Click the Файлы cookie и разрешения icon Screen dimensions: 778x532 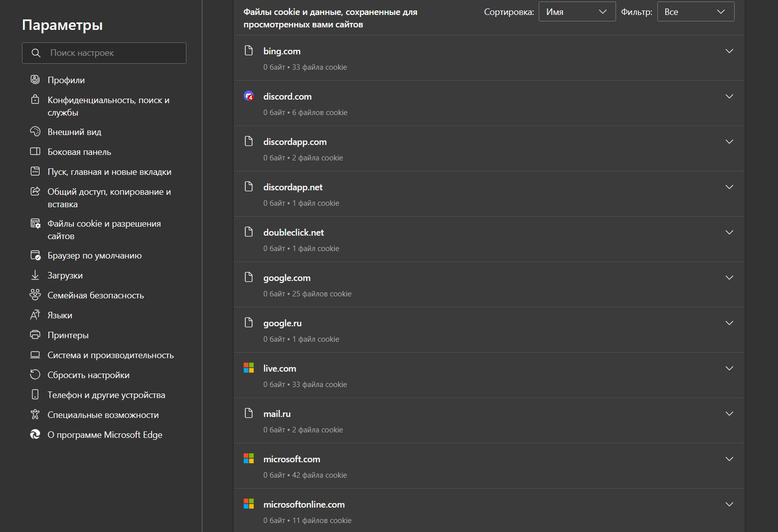coord(35,223)
